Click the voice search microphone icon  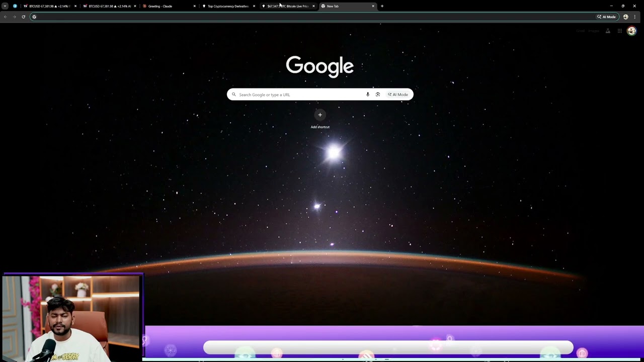[368, 95]
